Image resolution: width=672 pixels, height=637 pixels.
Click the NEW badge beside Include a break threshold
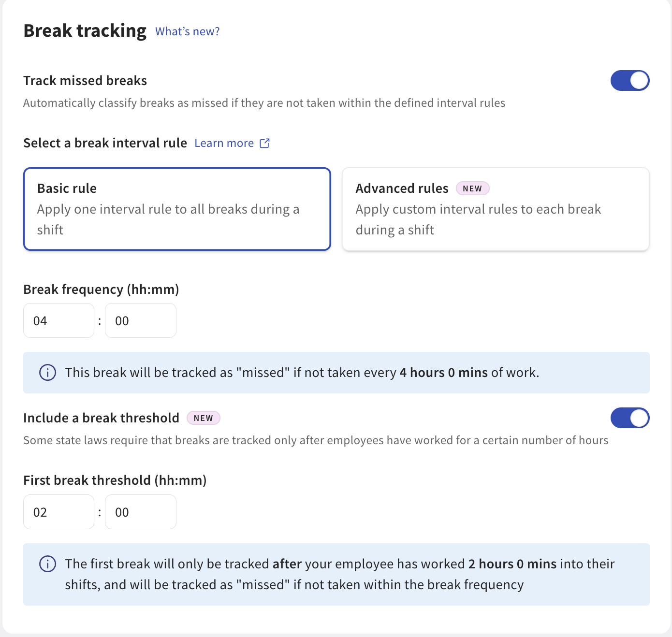pos(204,418)
